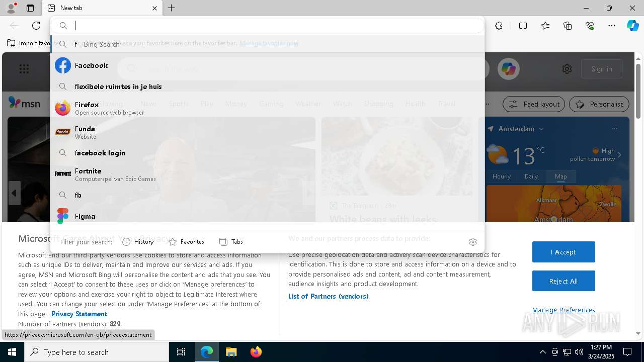Screen dimensions: 644x362
Task: Click the browser Refresh button
Action: pos(36,26)
